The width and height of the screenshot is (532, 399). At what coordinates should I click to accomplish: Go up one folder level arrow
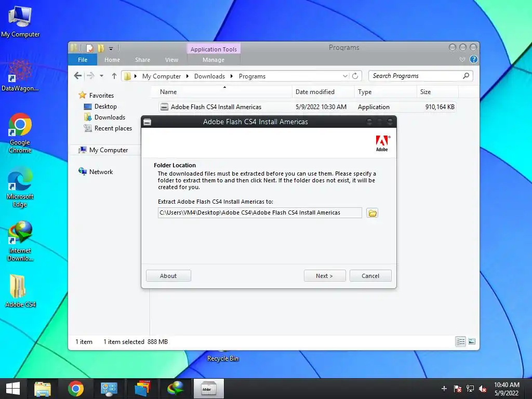click(x=114, y=76)
